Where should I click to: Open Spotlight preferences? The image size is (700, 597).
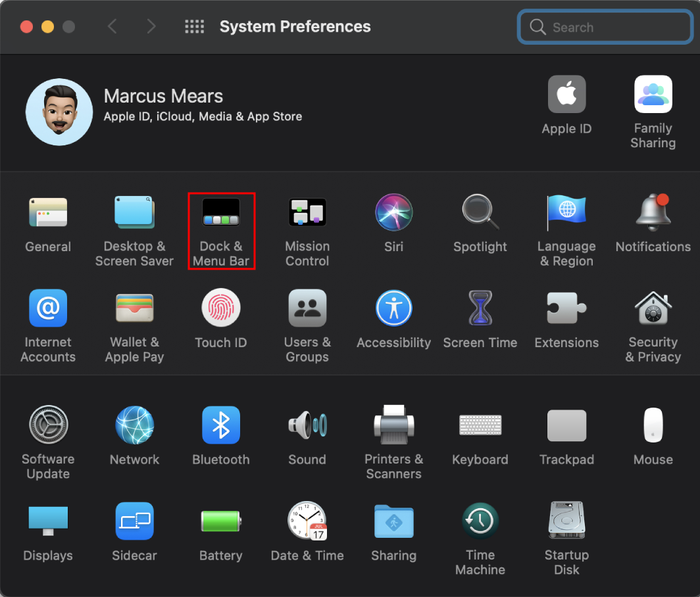[480, 212]
